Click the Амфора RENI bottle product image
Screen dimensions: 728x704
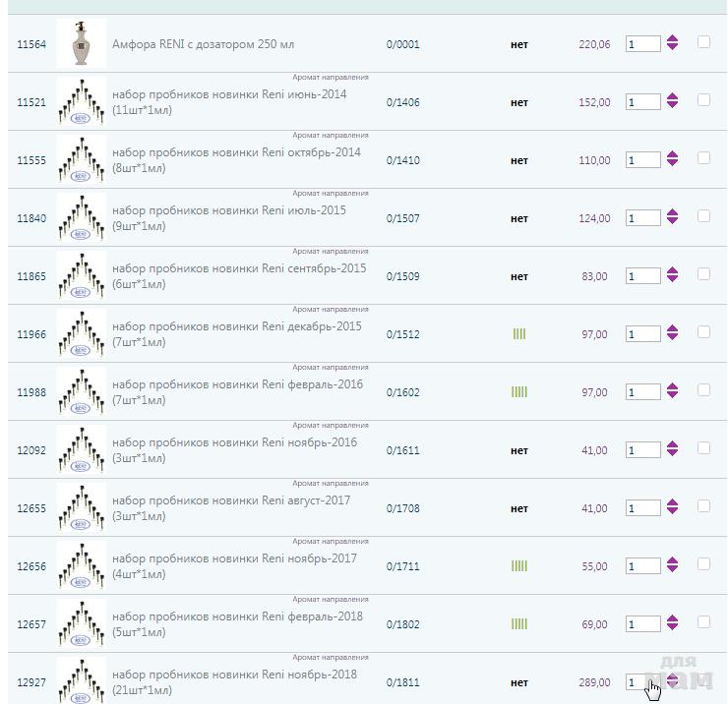coord(81,44)
